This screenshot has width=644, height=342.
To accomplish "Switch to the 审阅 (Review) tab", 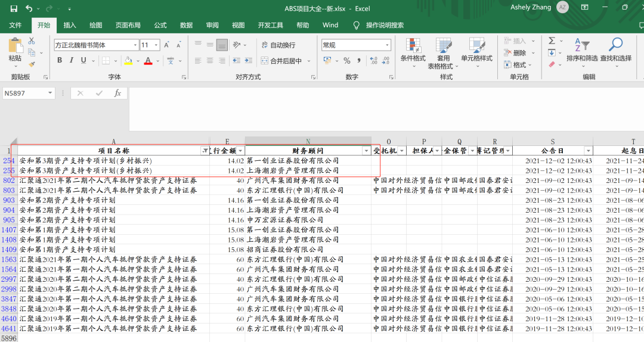I will pyautogui.click(x=212, y=25).
